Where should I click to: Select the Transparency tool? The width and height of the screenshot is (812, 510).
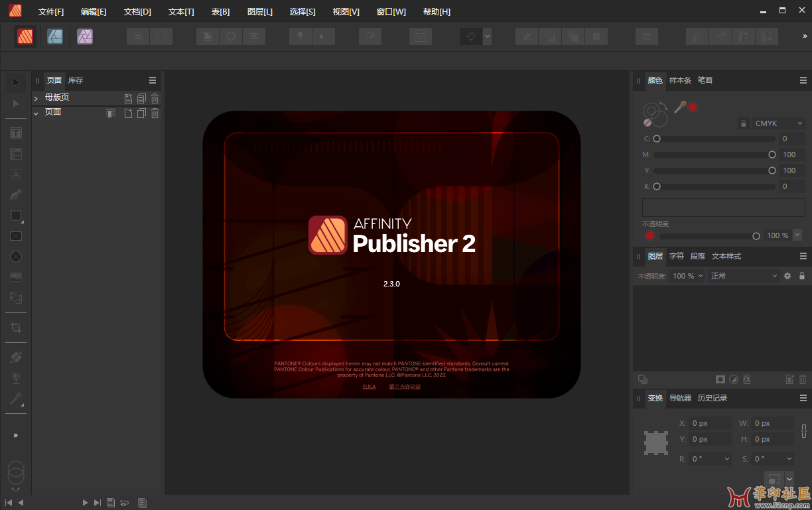16,378
